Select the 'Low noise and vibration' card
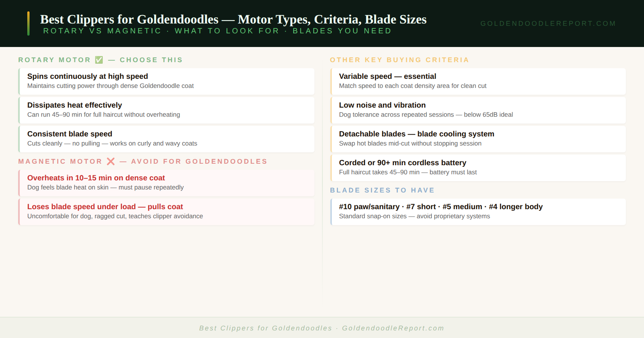This screenshot has width=644, height=338. [x=478, y=110]
